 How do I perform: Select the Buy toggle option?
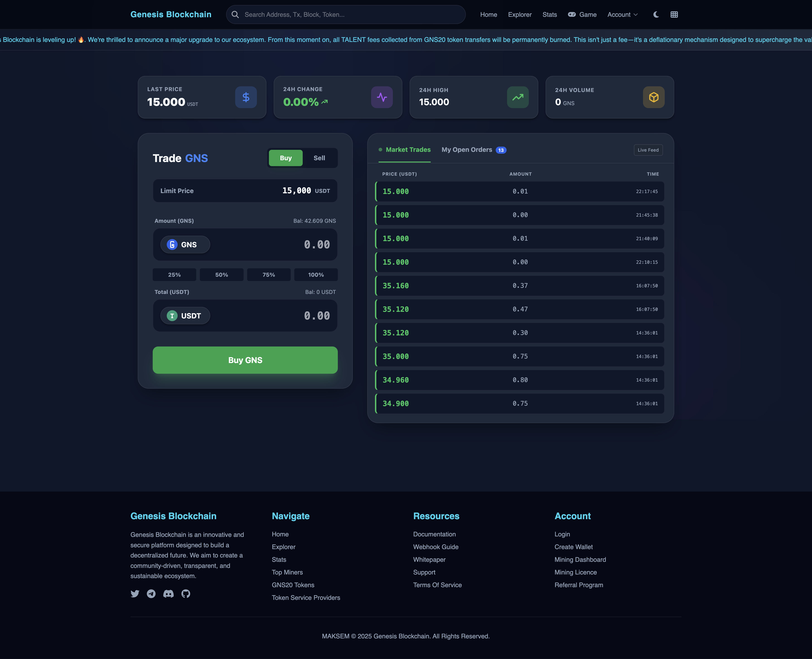click(286, 158)
